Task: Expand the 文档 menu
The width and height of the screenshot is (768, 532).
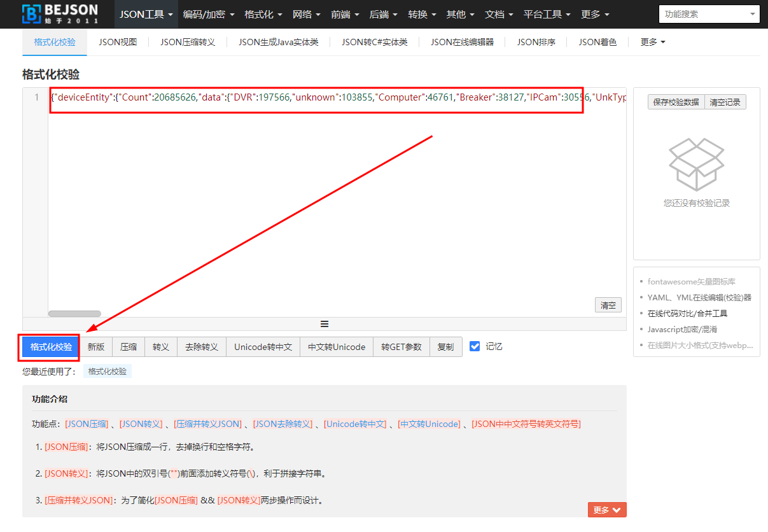Action: coord(499,14)
